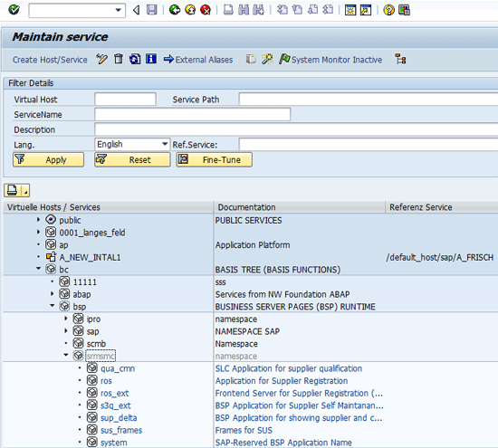Click the Fine-Tune button

click(215, 159)
